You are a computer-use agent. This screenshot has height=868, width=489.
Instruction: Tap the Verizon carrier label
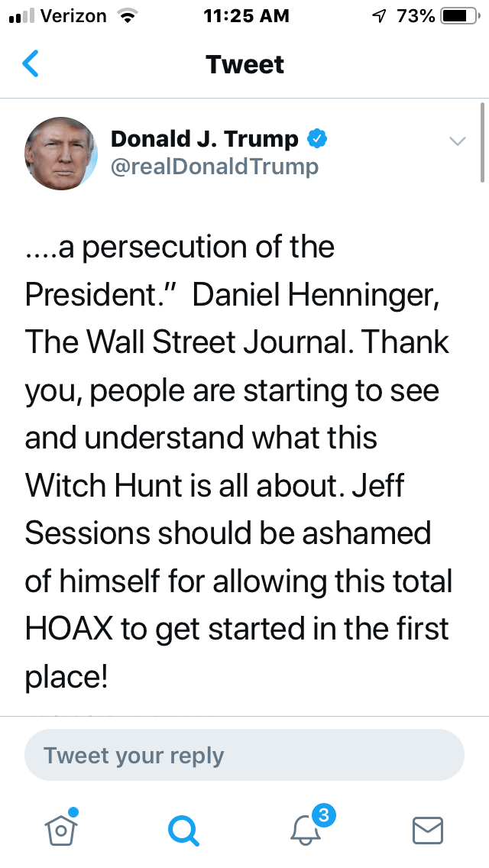pos(73,16)
